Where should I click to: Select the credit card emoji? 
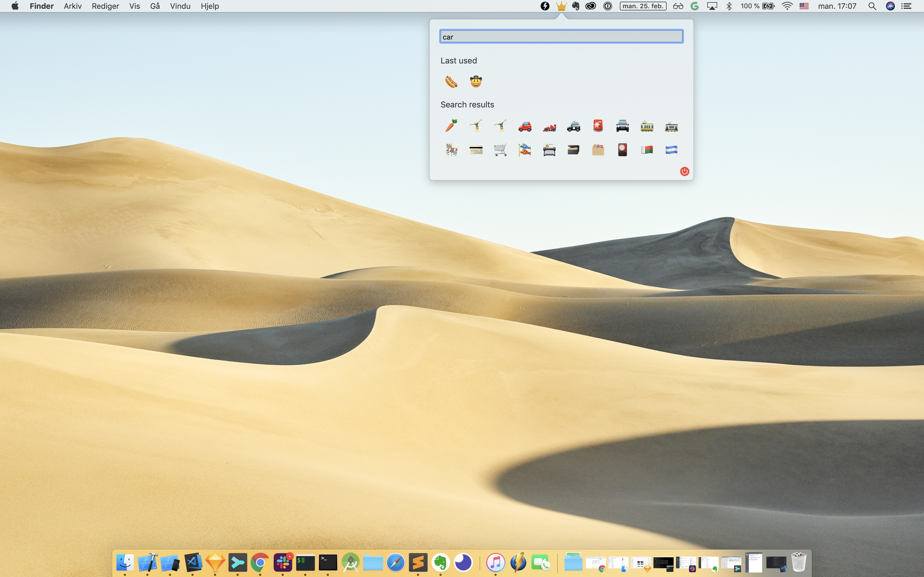click(x=476, y=150)
